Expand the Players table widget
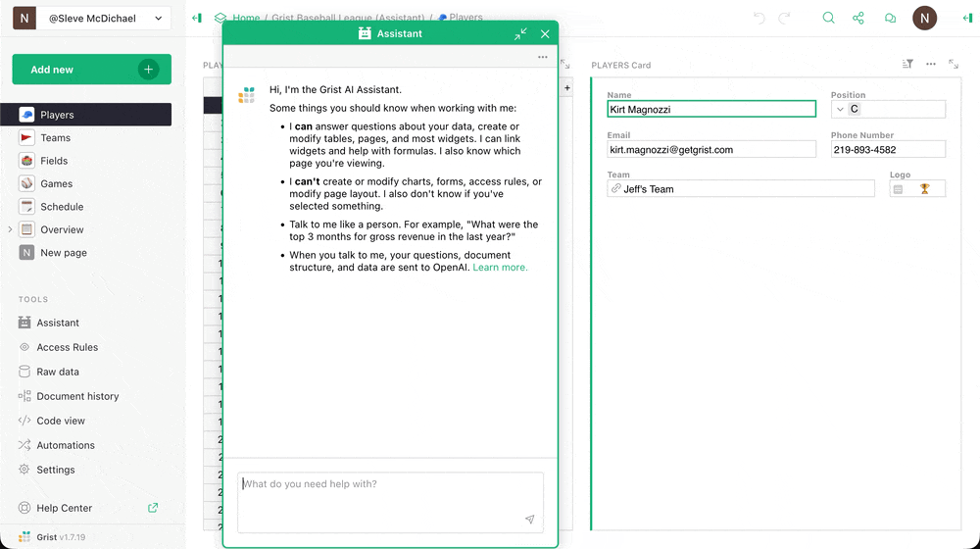 pos(565,64)
